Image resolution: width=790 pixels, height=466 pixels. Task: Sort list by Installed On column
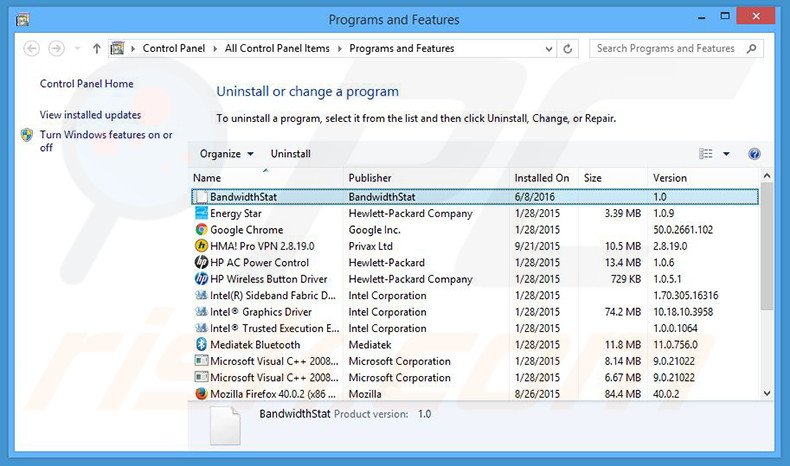coord(542,178)
